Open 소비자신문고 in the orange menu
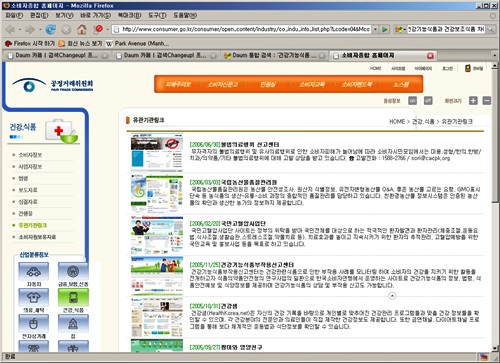This screenshot has width=500, height=363. [222, 84]
